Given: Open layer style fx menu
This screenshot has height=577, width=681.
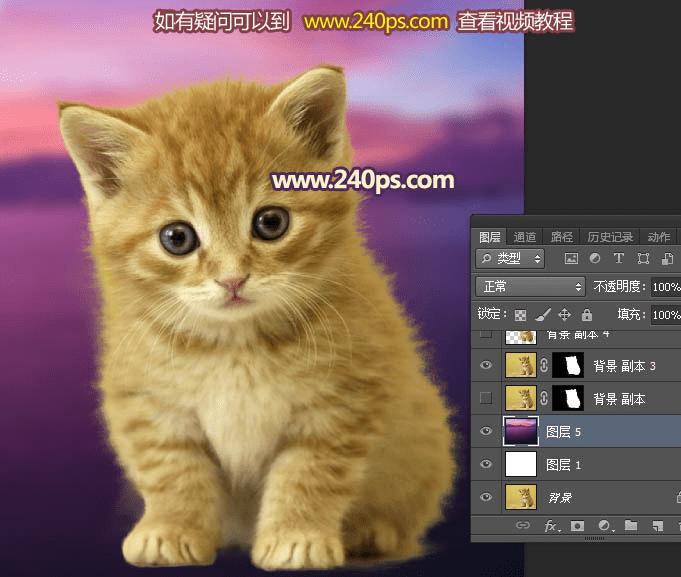Looking at the screenshot, I should pyautogui.click(x=552, y=526).
